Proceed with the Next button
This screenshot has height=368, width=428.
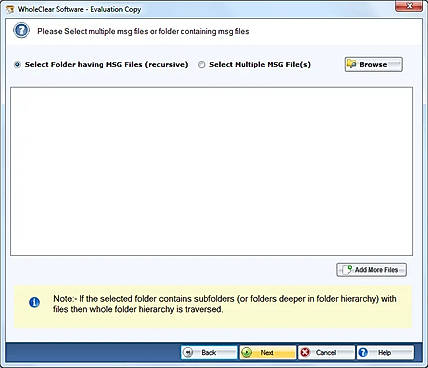(268, 352)
